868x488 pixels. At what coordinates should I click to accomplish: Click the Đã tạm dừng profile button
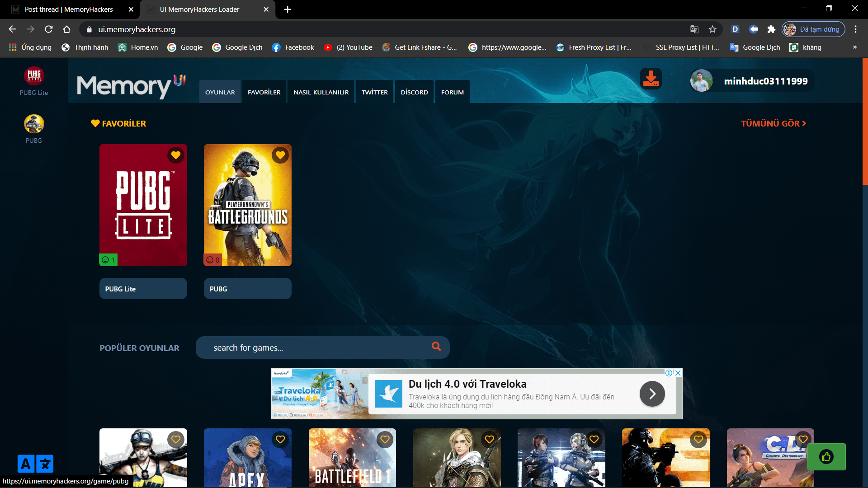(x=813, y=29)
